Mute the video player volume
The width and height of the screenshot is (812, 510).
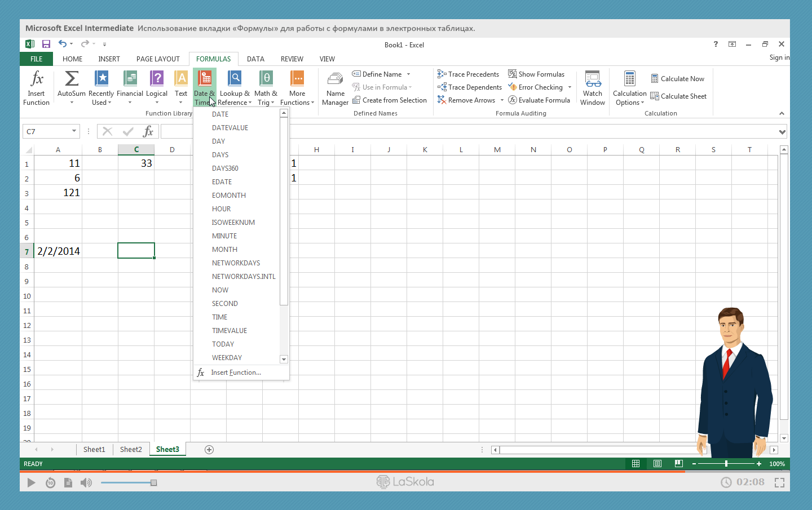[x=86, y=482]
